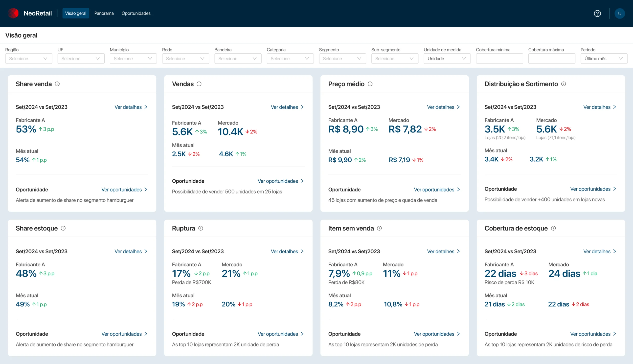Click the 21% Mercado Ruptura value
The image size is (633, 364).
[231, 274]
